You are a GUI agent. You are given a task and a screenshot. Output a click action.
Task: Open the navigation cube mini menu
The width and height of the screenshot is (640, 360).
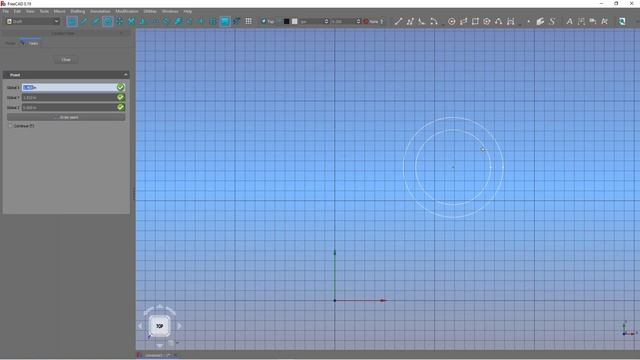[x=172, y=343]
